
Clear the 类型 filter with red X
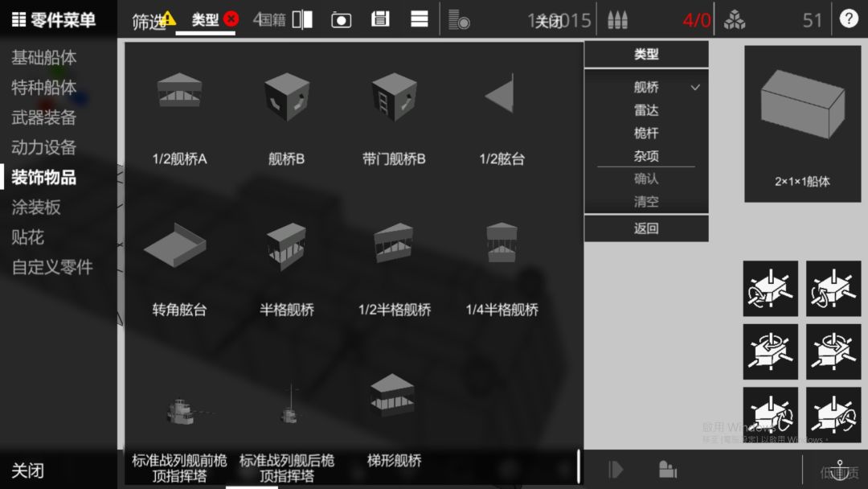[x=231, y=18]
